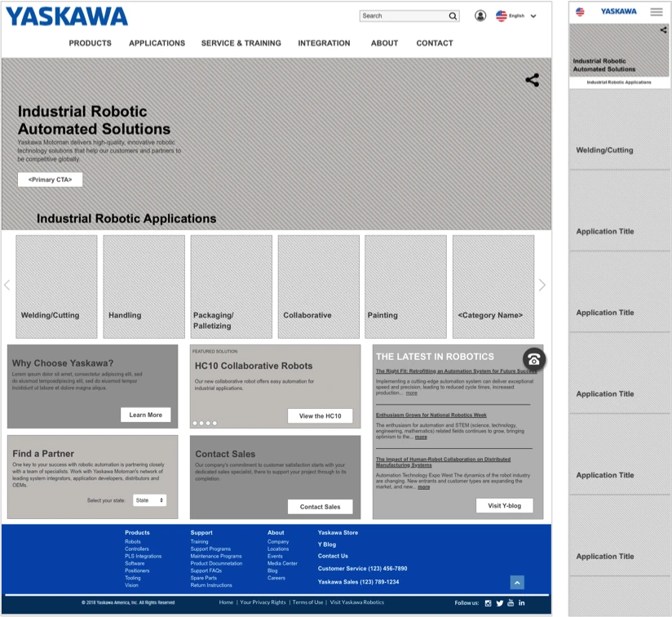Open the APPLICATIONS menu
The height and width of the screenshot is (617, 672).
point(157,43)
